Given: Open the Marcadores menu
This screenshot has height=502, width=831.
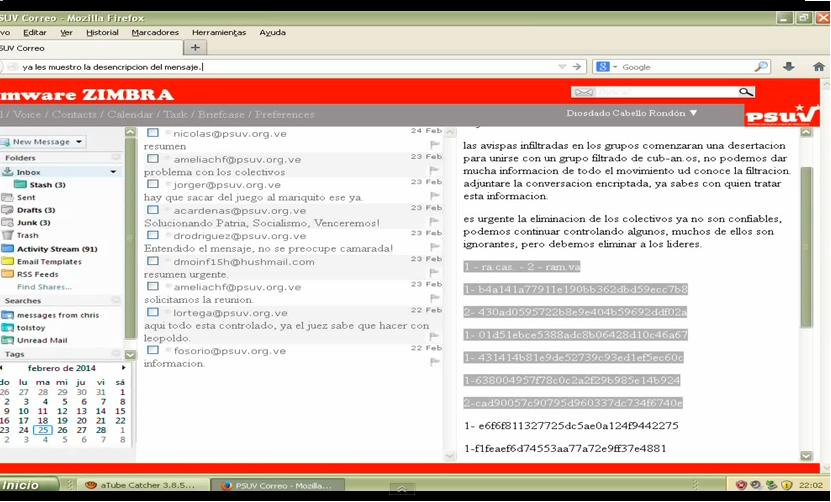Looking at the screenshot, I should (x=155, y=32).
